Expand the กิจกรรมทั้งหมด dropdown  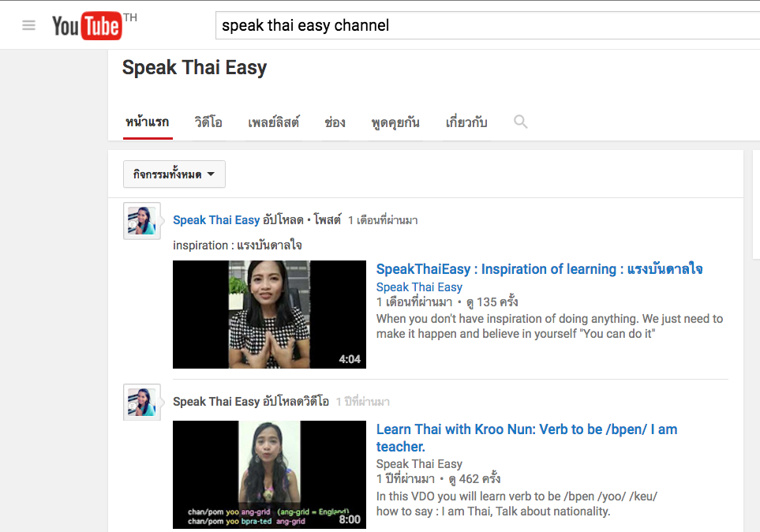[174, 174]
